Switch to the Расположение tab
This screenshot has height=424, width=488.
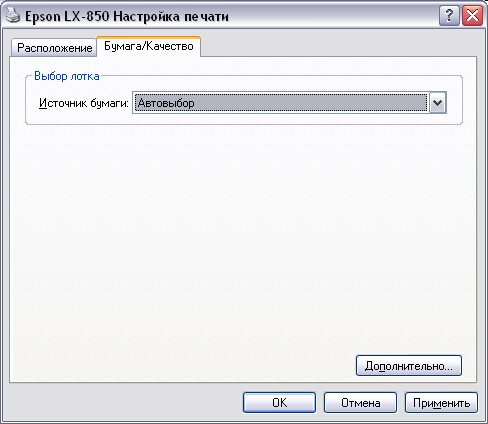pyautogui.click(x=54, y=48)
